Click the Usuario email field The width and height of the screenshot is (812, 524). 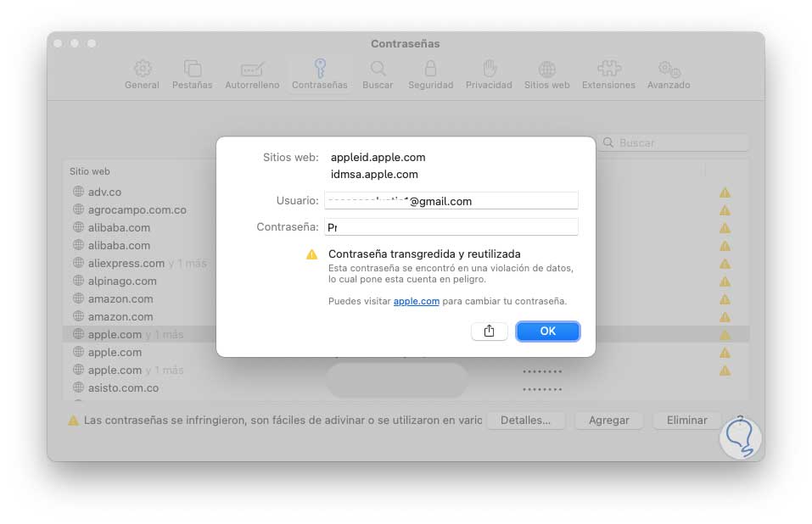[x=451, y=201]
